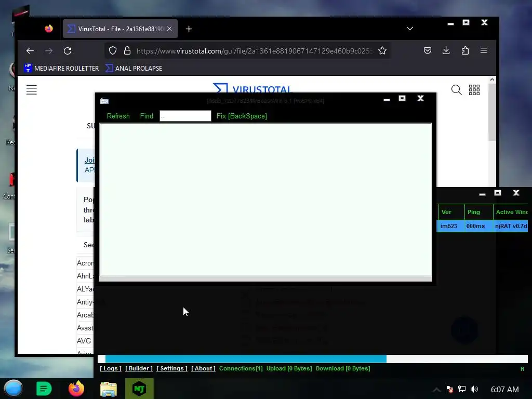Click Fix [BackSpace] in keylogger window
This screenshot has width=532, height=399.
click(x=242, y=116)
